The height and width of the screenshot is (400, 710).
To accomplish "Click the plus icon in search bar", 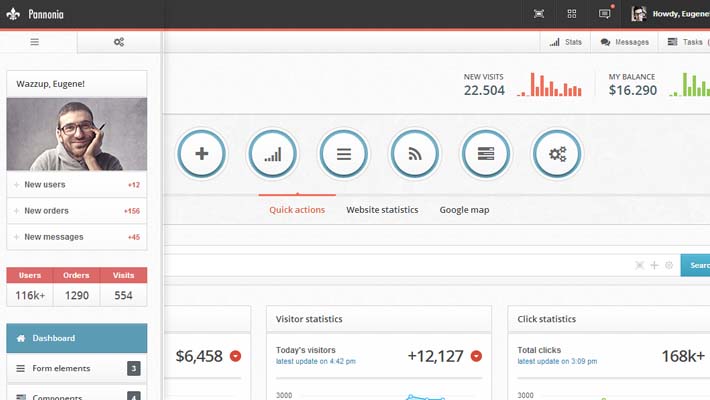I will click(x=654, y=265).
